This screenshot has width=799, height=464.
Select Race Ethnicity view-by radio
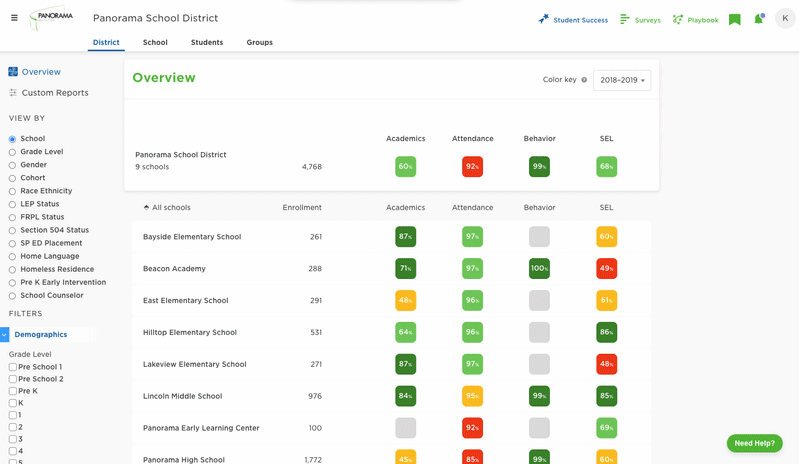point(12,192)
